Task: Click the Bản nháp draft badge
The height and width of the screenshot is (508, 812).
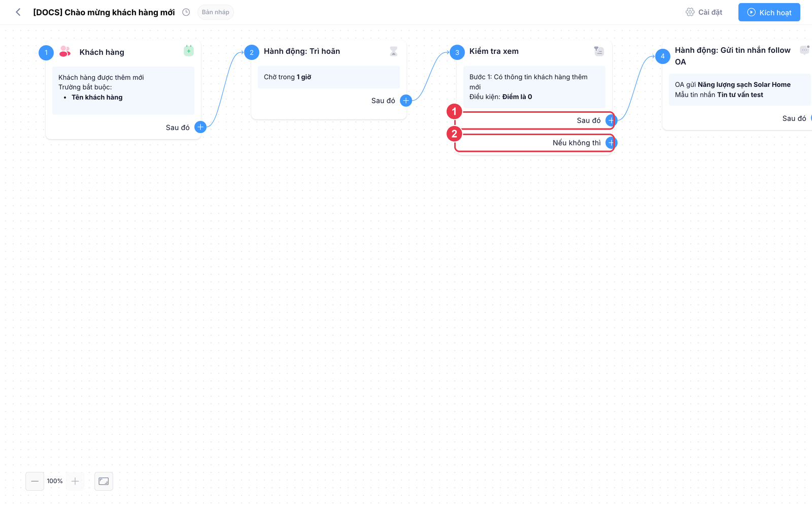Action: click(x=216, y=12)
